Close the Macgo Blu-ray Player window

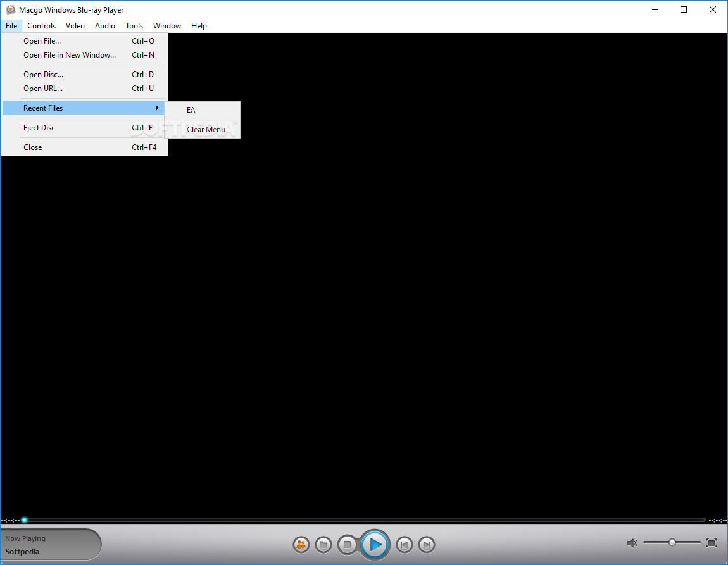(x=713, y=9)
